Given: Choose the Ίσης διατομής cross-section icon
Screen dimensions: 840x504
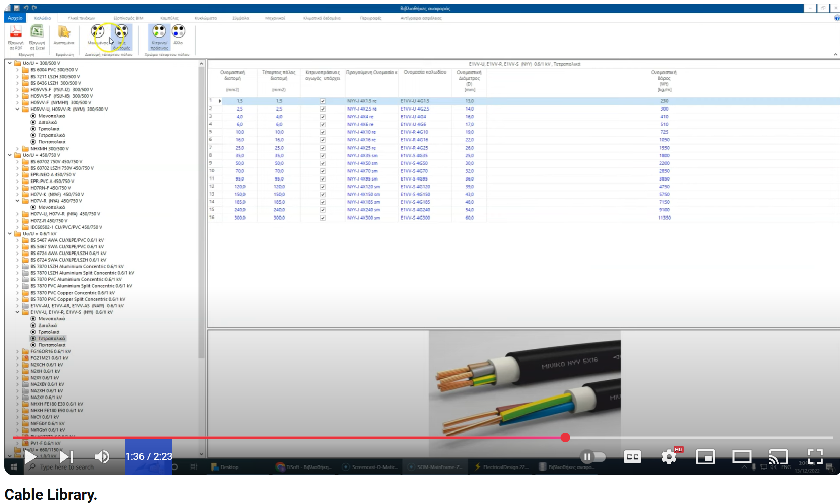Looking at the screenshot, I should click(x=121, y=35).
